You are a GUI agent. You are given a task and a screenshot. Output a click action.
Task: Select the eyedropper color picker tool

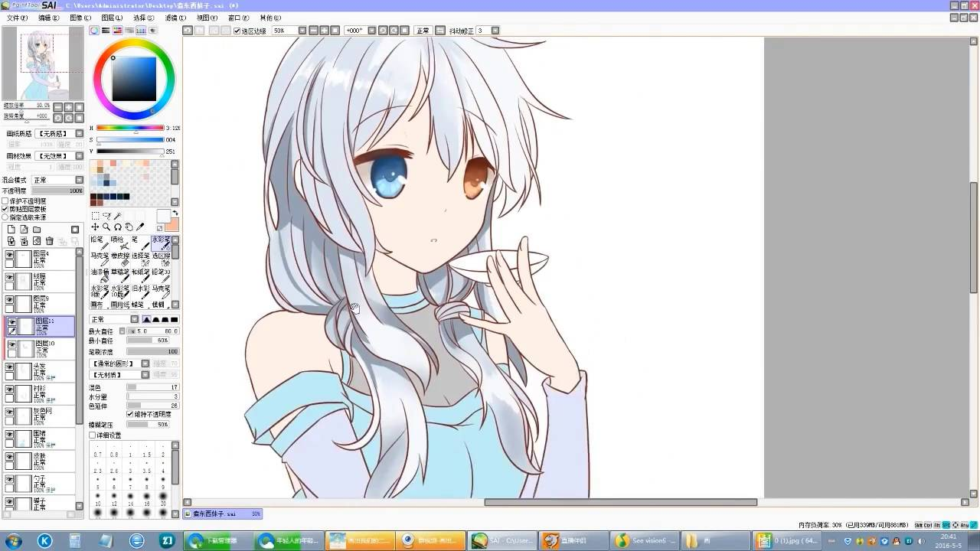[x=140, y=227]
